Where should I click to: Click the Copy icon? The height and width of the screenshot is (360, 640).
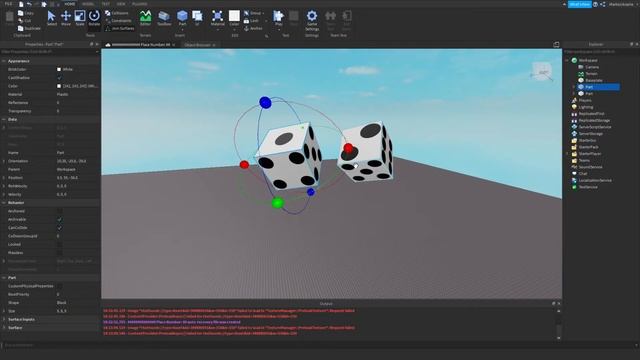click(x=21, y=13)
